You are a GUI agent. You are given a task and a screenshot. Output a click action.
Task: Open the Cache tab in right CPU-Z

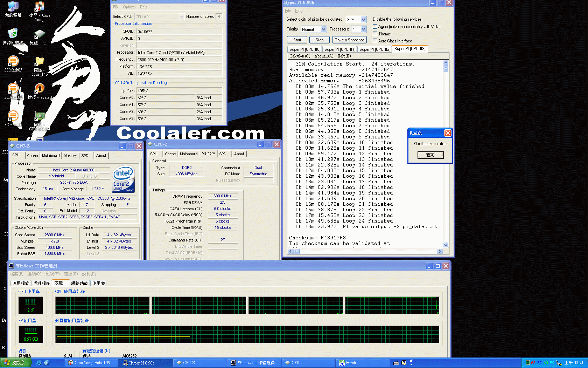[170, 154]
